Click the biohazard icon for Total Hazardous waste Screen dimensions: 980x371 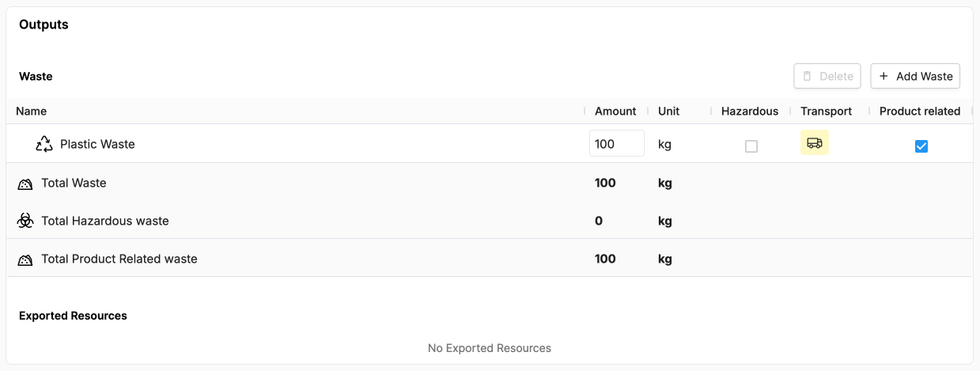(x=25, y=221)
